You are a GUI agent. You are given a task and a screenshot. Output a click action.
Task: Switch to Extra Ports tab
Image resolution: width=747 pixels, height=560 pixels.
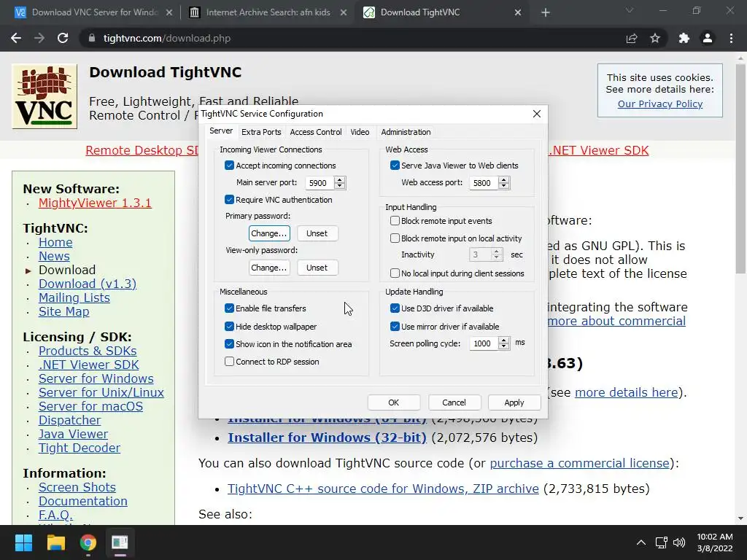tap(261, 132)
